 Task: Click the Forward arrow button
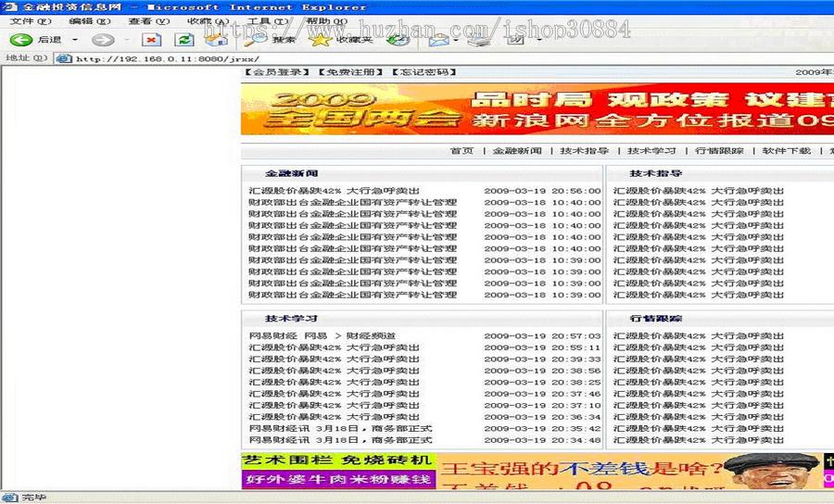point(102,40)
